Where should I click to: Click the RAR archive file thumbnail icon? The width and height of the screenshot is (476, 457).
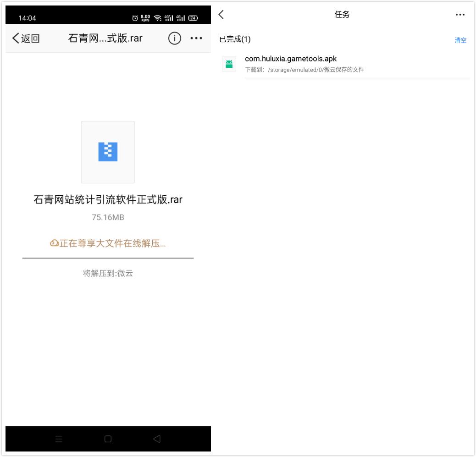[x=108, y=152]
